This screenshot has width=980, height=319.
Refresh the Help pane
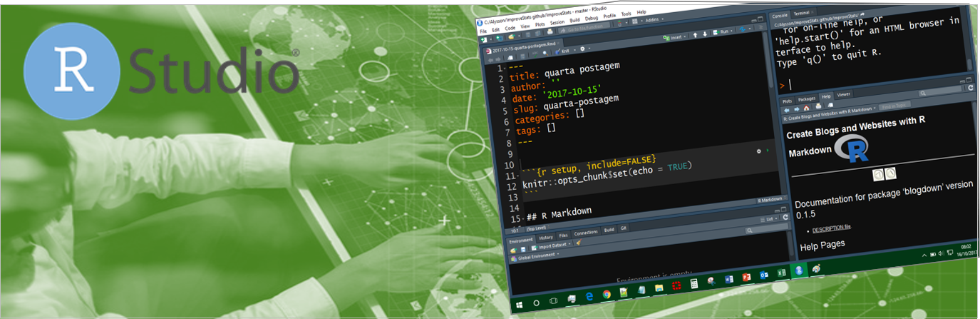pyautogui.click(x=971, y=88)
